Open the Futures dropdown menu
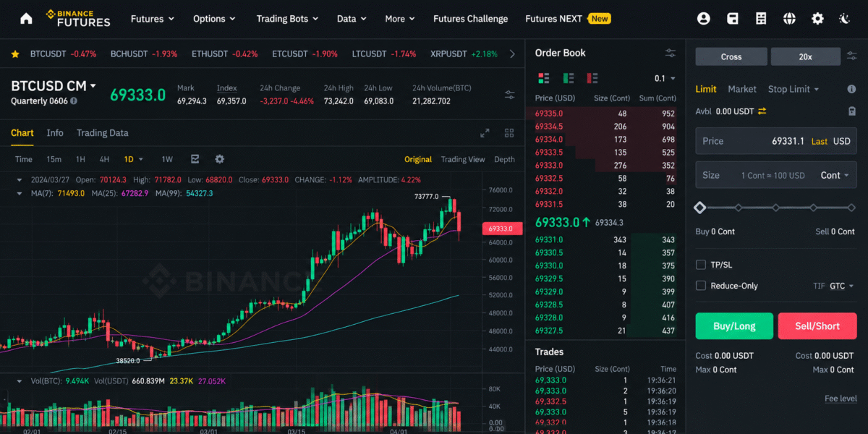868x434 pixels. [x=153, y=19]
